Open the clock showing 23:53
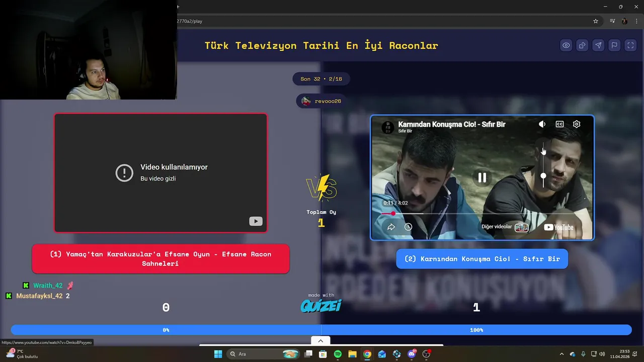Image resolution: width=644 pixels, height=362 pixels. coord(620,354)
